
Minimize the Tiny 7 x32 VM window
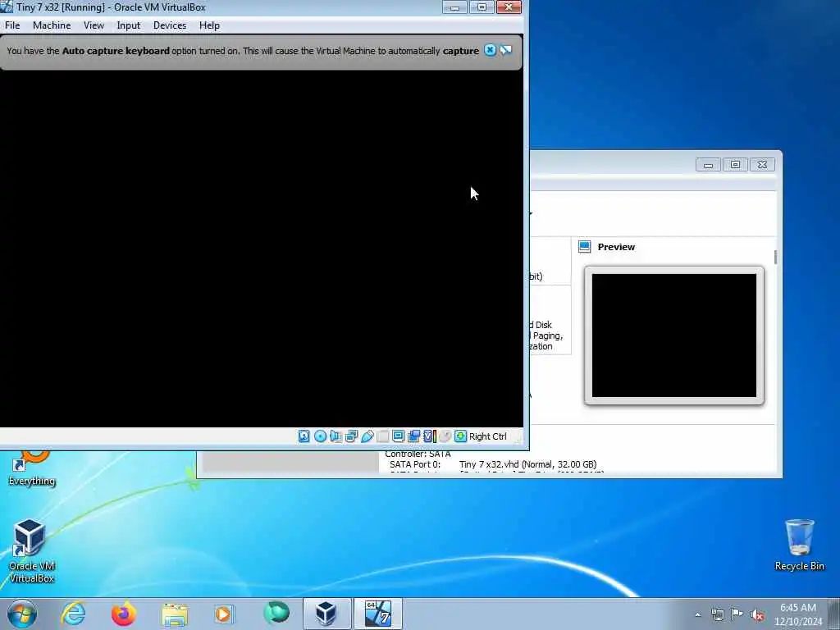tap(454, 7)
